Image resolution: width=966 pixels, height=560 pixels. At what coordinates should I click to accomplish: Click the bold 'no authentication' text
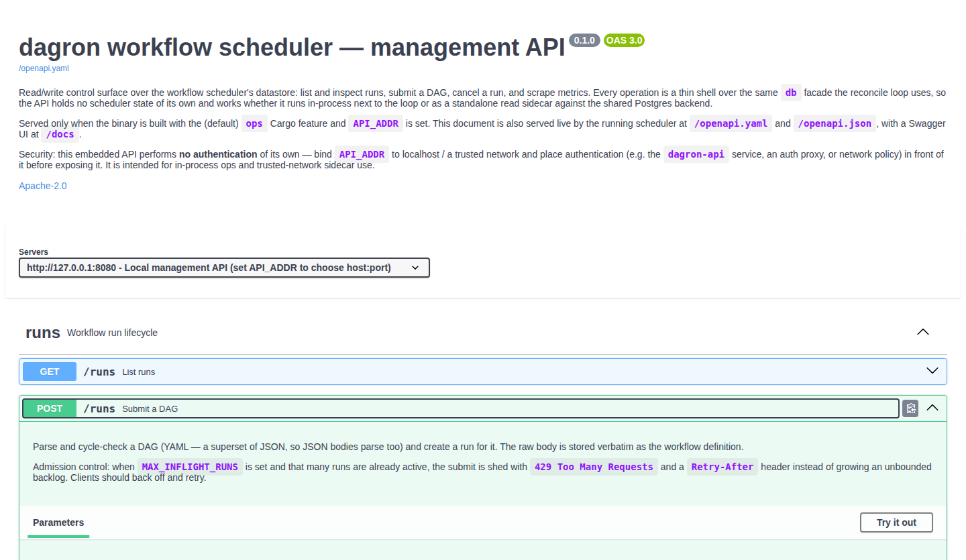218,154
